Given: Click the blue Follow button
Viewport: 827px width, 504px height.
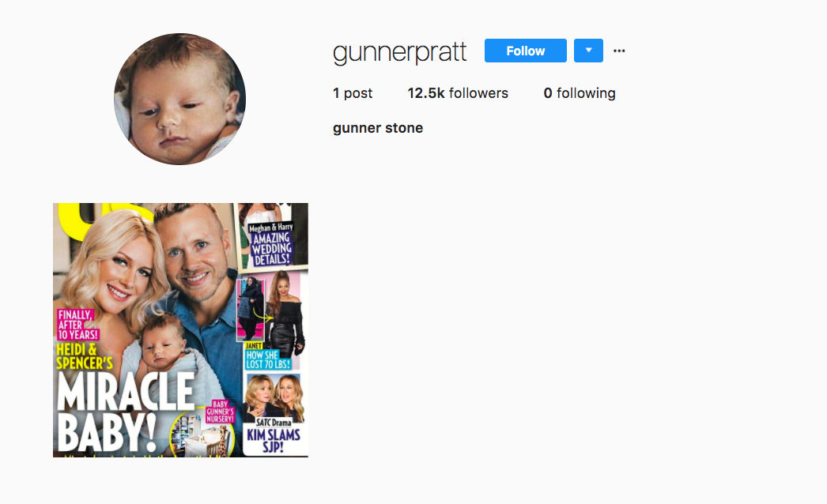Looking at the screenshot, I should click(x=525, y=51).
